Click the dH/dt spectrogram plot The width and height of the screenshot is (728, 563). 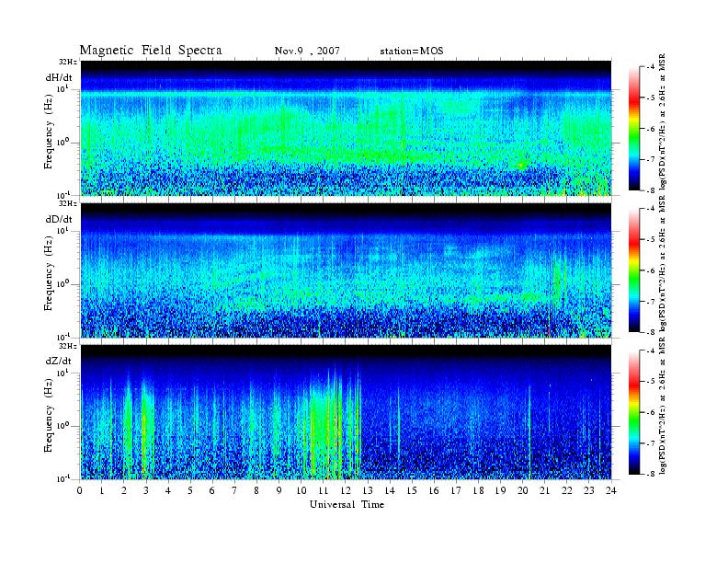pyautogui.click(x=346, y=128)
